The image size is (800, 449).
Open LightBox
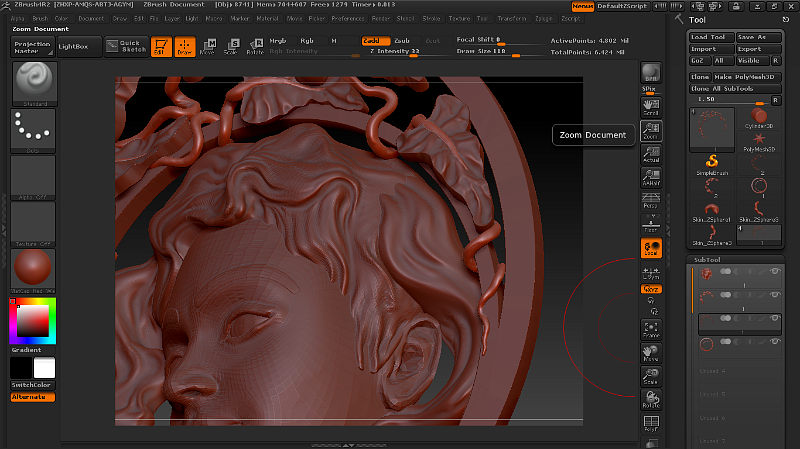80,46
